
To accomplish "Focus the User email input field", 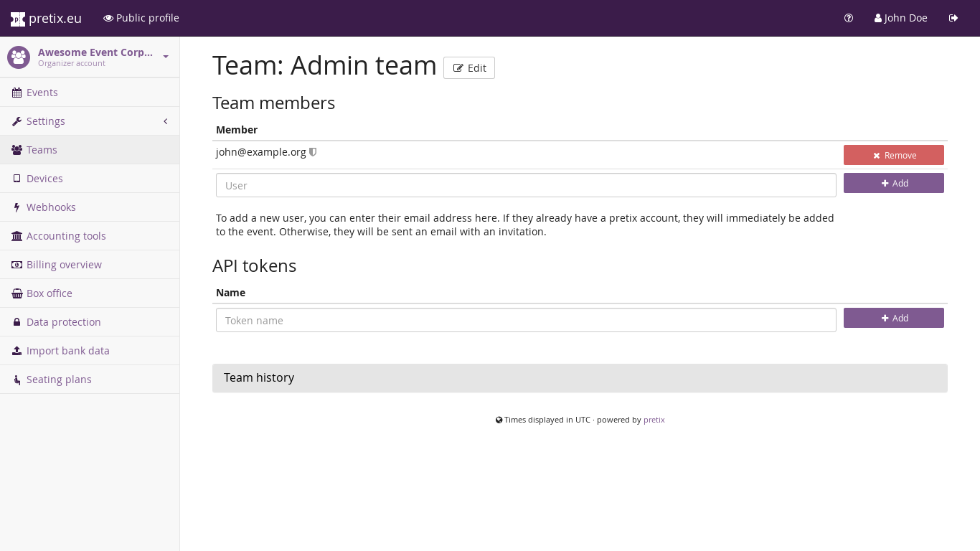I will pyautogui.click(x=526, y=185).
